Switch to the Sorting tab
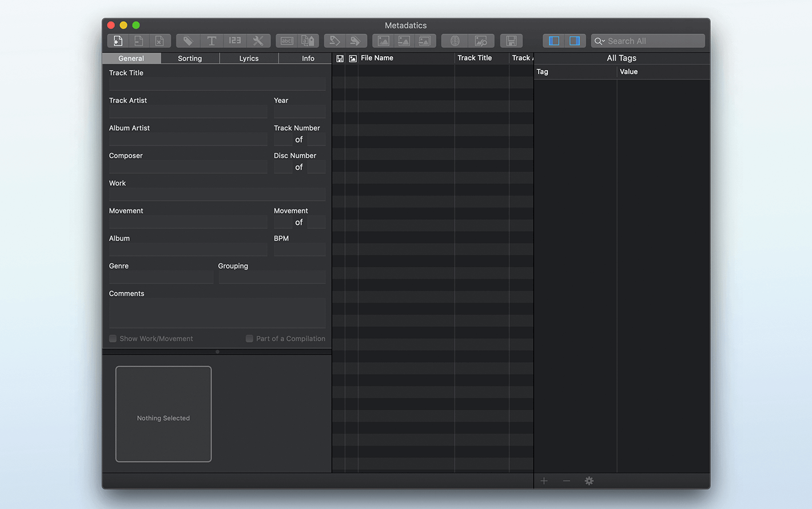The height and width of the screenshot is (509, 812). pyautogui.click(x=190, y=58)
